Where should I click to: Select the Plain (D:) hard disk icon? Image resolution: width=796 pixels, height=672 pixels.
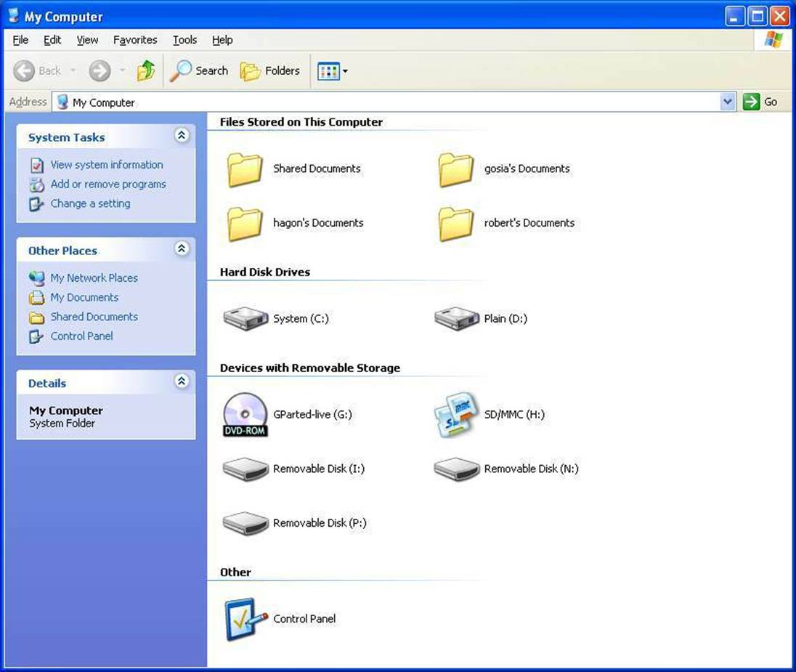tap(456, 319)
